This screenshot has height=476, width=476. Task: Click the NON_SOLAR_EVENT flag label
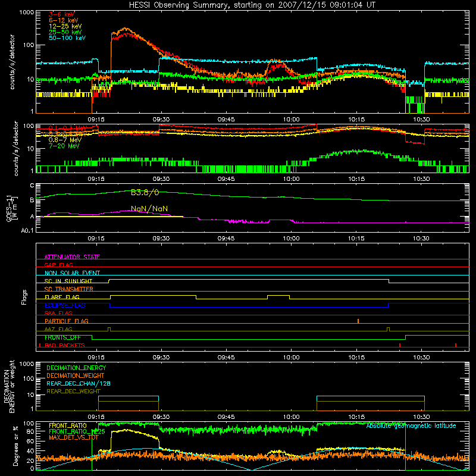pyautogui.click(x=72, y=273)
